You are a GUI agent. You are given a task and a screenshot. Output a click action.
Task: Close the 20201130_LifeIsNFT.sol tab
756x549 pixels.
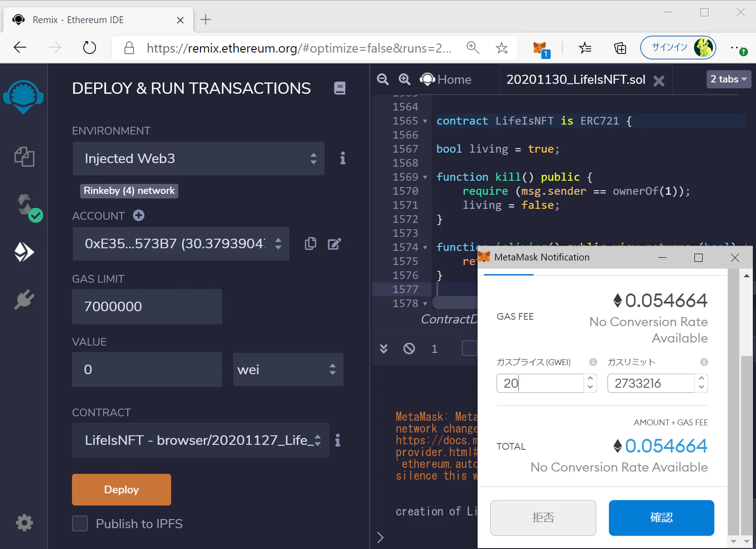(659, 81)
